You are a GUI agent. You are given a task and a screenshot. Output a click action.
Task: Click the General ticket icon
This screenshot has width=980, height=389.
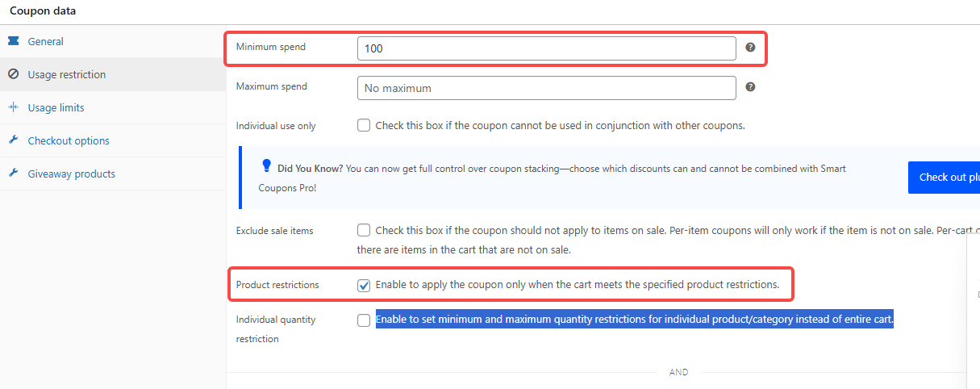(13, 41)
